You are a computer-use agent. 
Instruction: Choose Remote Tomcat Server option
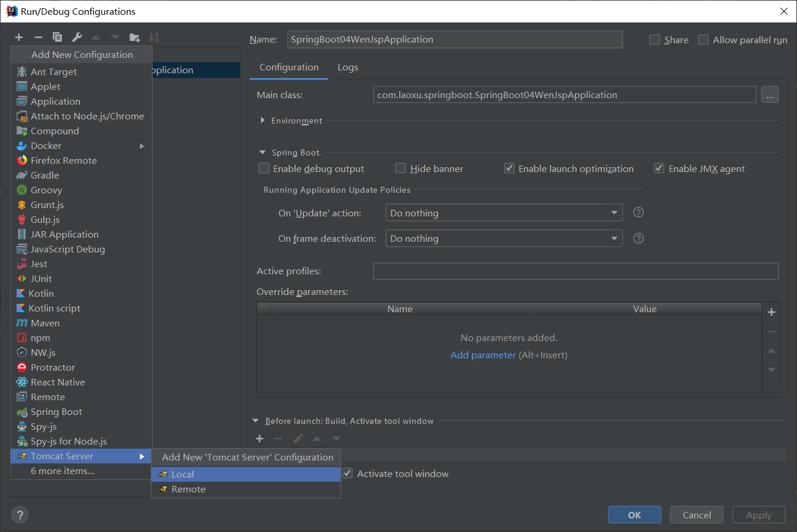tap(246, 489)
